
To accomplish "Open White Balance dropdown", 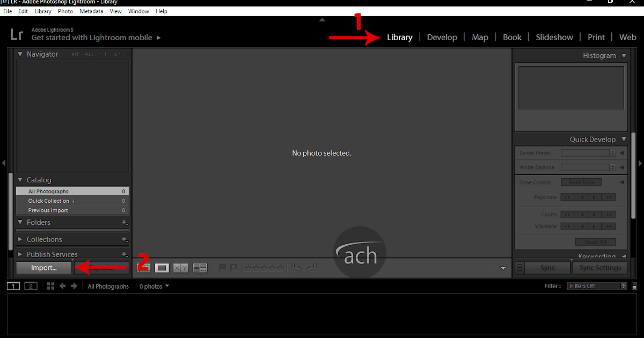I will 589,167.
